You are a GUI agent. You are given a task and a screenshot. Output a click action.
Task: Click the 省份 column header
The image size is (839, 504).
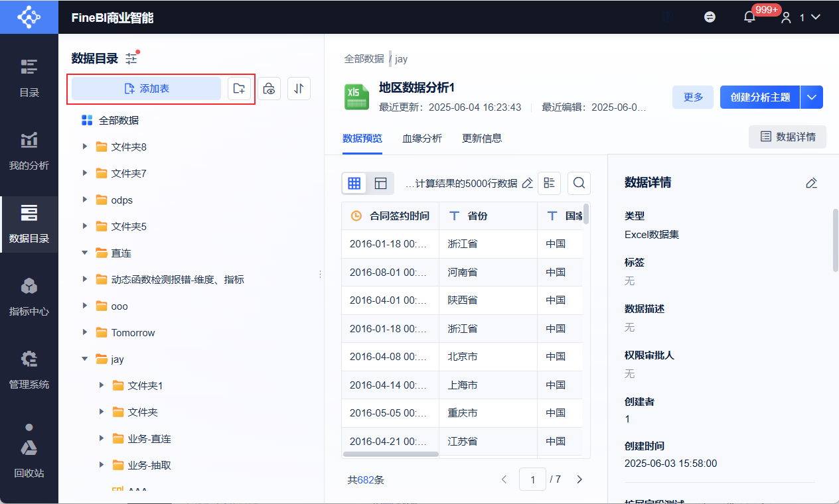(x=488, y=216)
